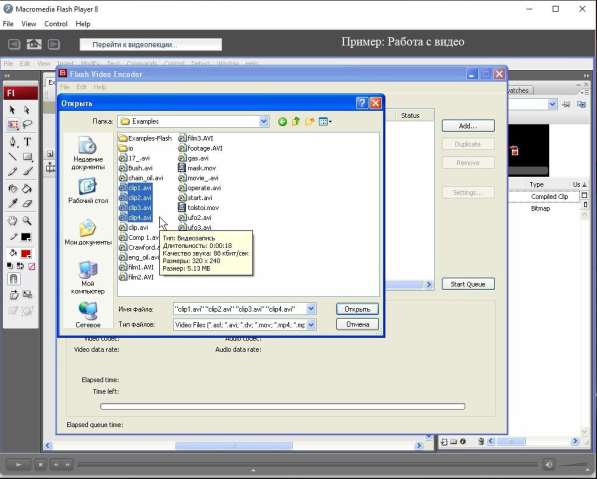Activate the Zoom magnifier tool
Image resolution: width=597 pixels, height=479 pixels.
(27, 221)
